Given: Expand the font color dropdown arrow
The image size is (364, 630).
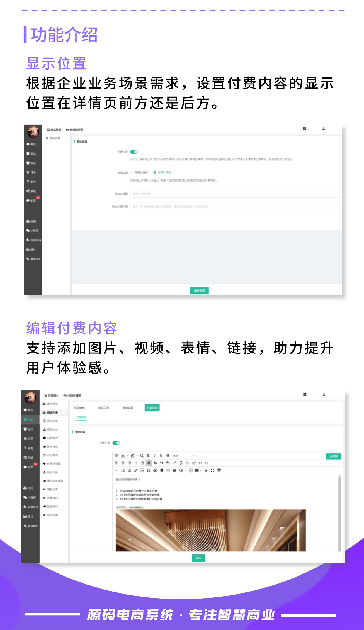Looking at the screenshot, I should (x=127, y=456).
